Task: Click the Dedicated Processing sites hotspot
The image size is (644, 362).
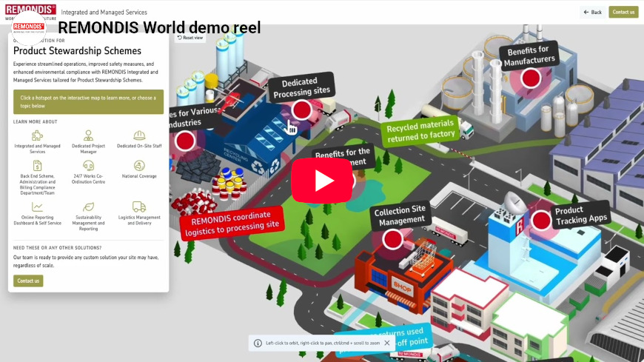Action: click(x=301, y=110)
